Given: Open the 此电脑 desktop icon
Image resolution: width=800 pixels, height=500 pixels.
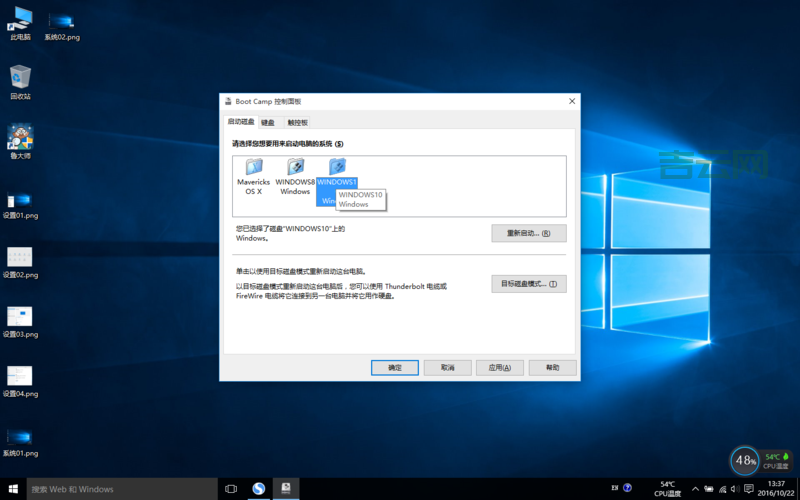Looking at the screenshot, I should click(20, 23).
